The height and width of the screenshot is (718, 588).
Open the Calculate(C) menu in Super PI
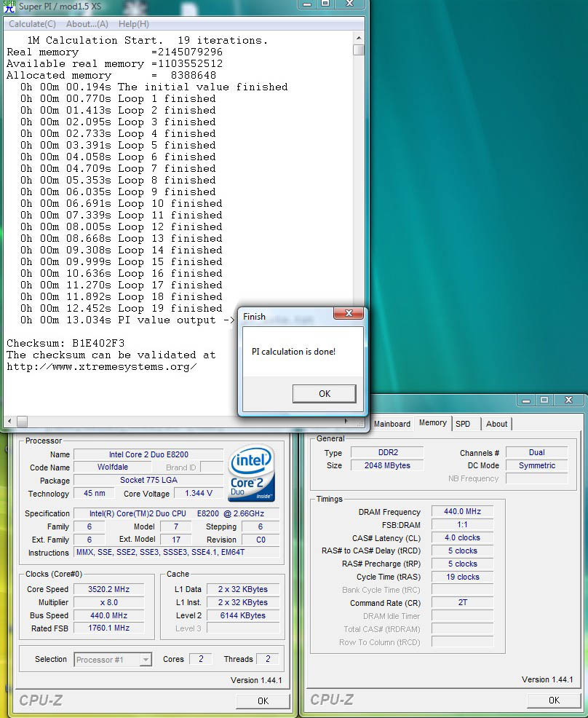coord(32,24)
